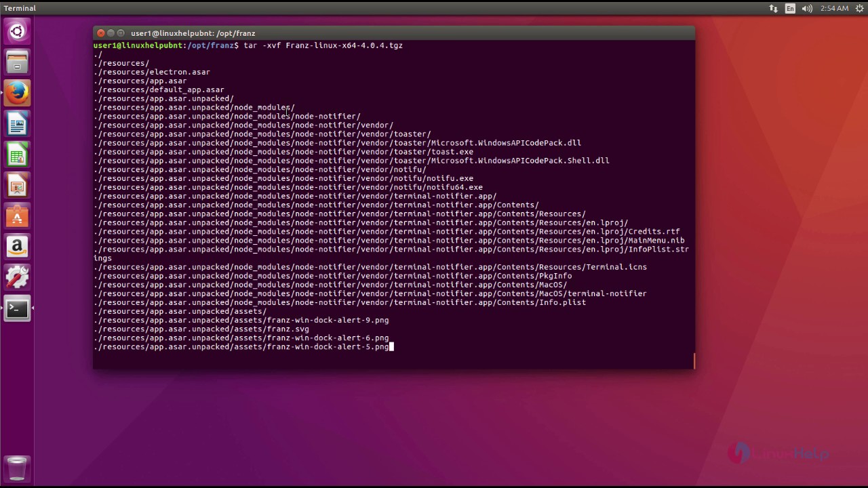Minimize the terminal window
Viewport: 868px width, 488px height.
(x=111, y=33)
